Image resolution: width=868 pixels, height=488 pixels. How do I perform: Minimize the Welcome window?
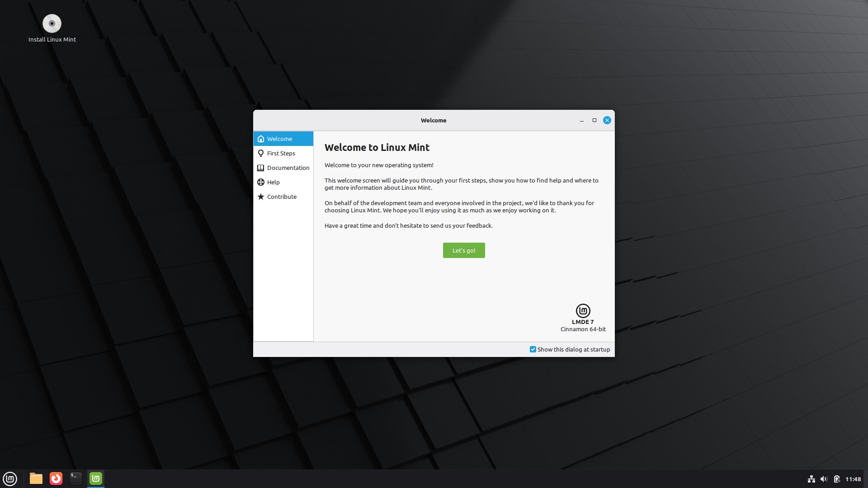(582, 120)
